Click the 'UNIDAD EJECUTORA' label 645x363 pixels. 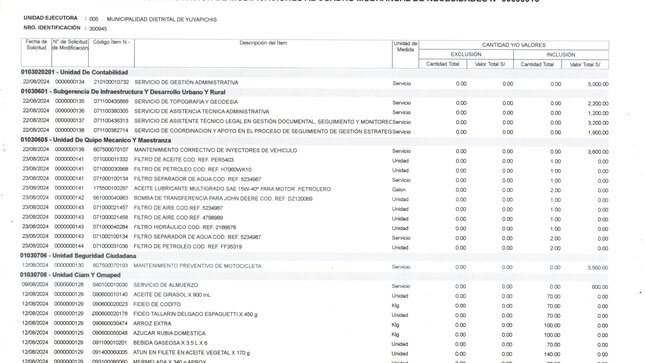[50, 18]
